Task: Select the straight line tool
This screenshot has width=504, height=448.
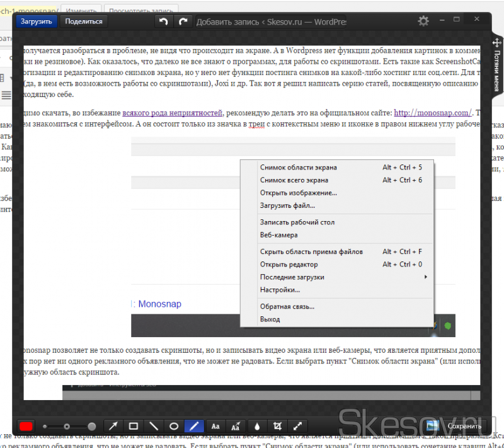Action: tap(154, 426)
